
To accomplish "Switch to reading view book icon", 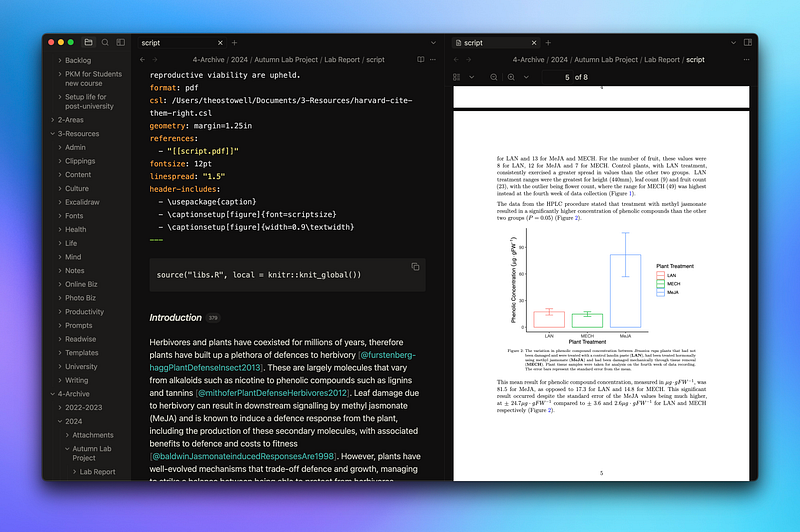I will pyautogui.click(x=420, y=60).
